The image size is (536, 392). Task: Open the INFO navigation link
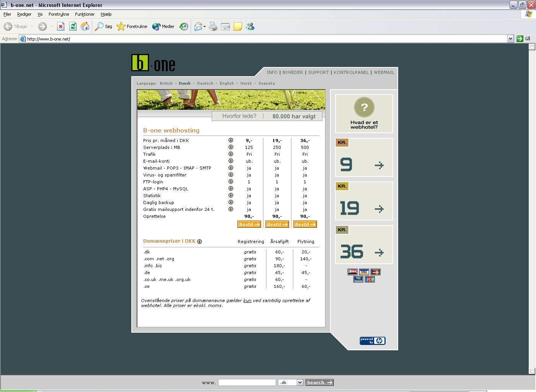272,72
